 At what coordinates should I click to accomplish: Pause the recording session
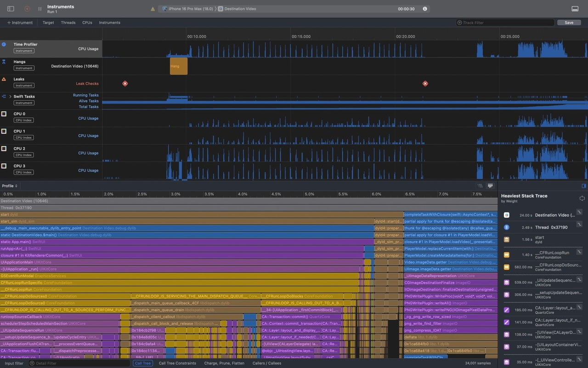pos(39,8)
